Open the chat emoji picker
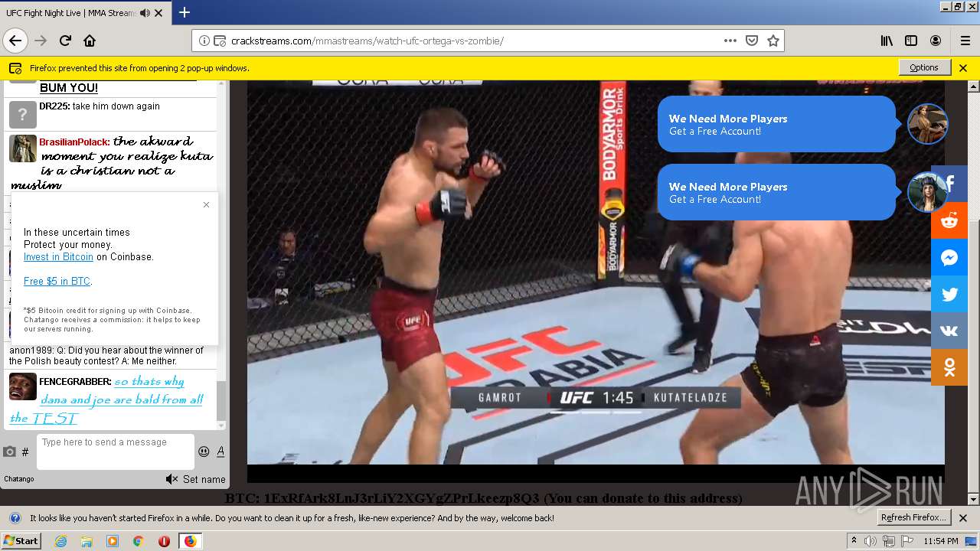980x551 pixels. coord(204,452)
